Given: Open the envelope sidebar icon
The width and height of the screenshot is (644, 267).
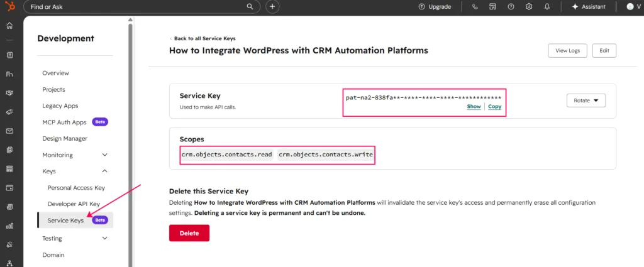Looking at the screenshot, I should click(9, 131).
